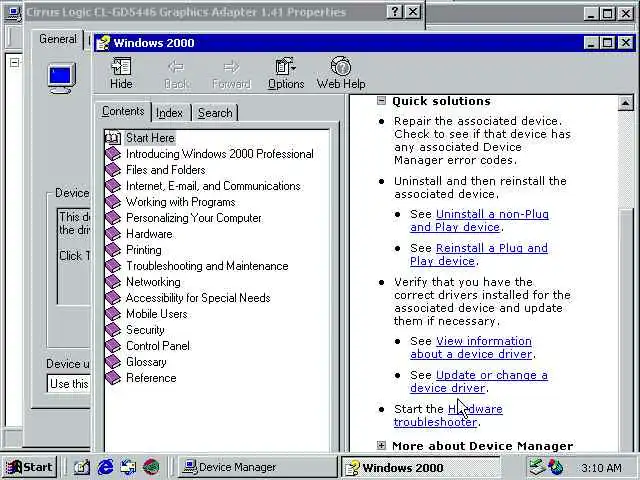Click book icon beside Hardware
This screenshot has height=480, width=640.
113,234
